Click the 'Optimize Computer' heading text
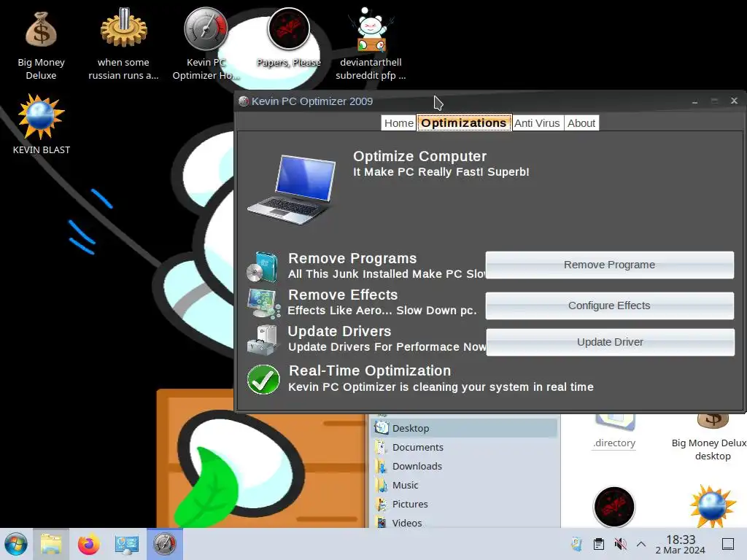The image size is (747, 560). pyautogui.click(x=419, y=156)
